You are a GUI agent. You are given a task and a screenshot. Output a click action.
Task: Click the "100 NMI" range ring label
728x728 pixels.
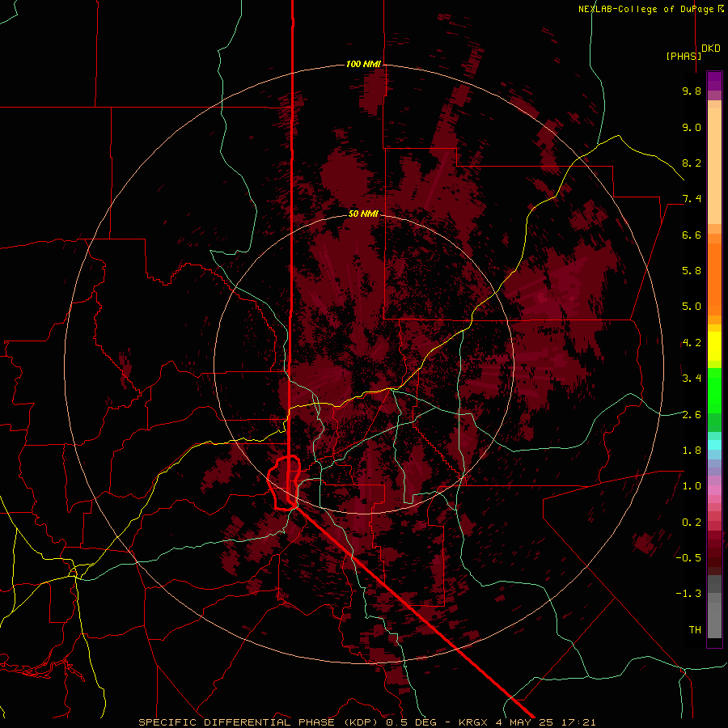(x=363, y=64)
